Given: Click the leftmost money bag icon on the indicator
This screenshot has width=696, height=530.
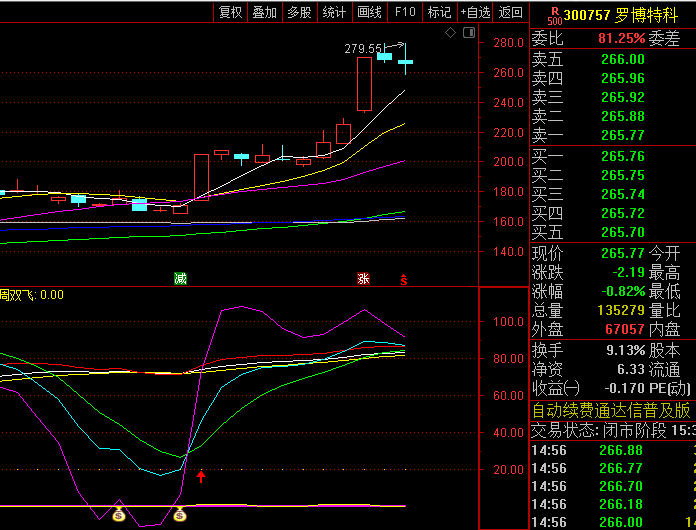Looking at the screenshot, I should pyautogui.click(x=119, y=515).
